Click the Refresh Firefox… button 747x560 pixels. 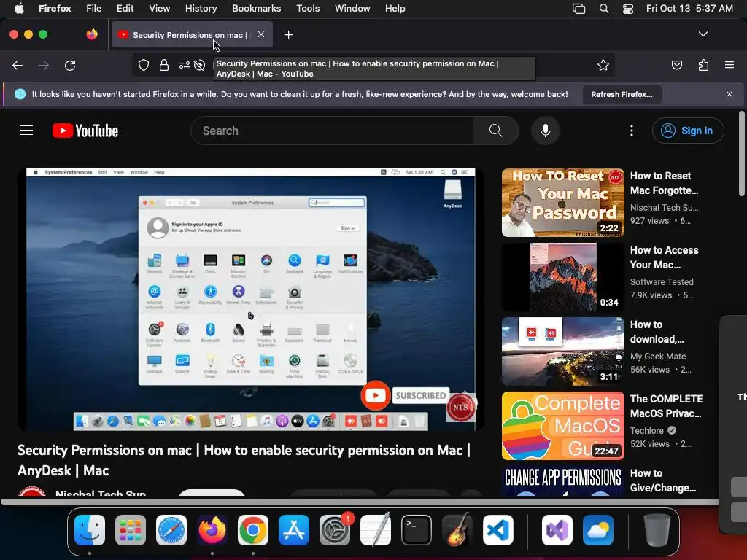(x=622, y=94)
